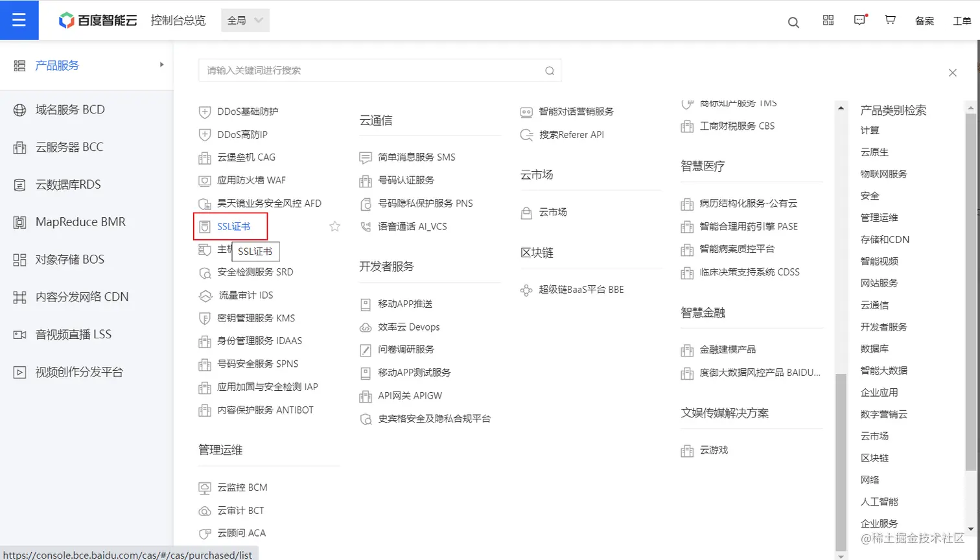Click the icon beside 应用防火墙 WAF
980x560 pixels.
click(205, 181)
